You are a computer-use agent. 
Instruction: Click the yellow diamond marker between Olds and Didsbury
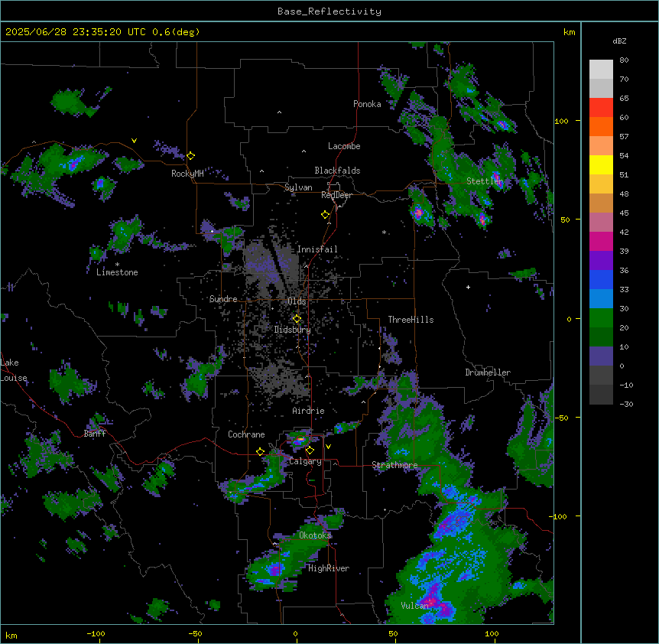pyautogui.click(x=297, y=319)
